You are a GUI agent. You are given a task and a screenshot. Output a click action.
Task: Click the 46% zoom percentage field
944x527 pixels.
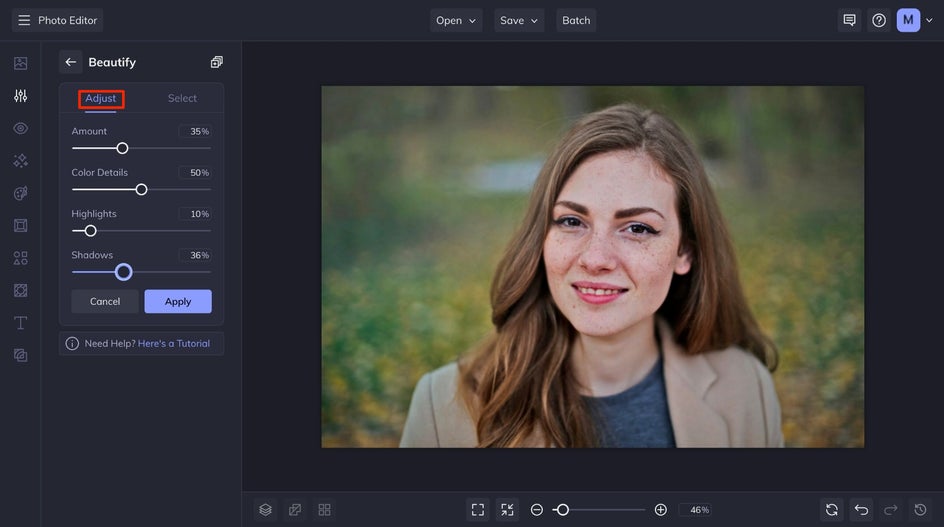pyautogui.click(x=696, y=510)
